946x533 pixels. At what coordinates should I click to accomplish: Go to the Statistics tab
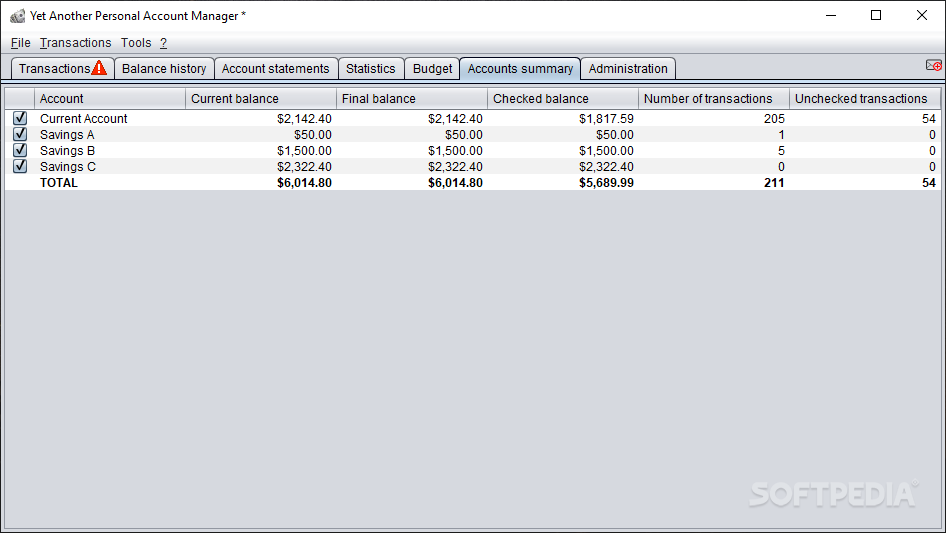coord(370,69)
